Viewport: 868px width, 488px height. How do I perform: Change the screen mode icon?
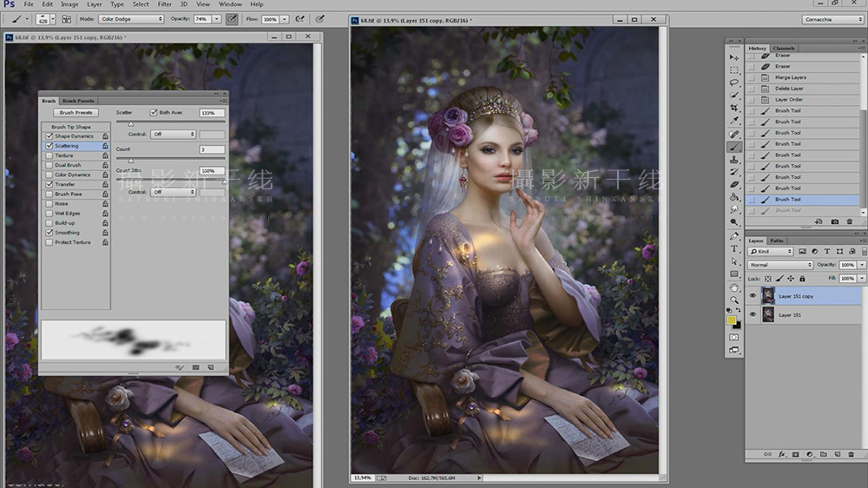point(734,350)
